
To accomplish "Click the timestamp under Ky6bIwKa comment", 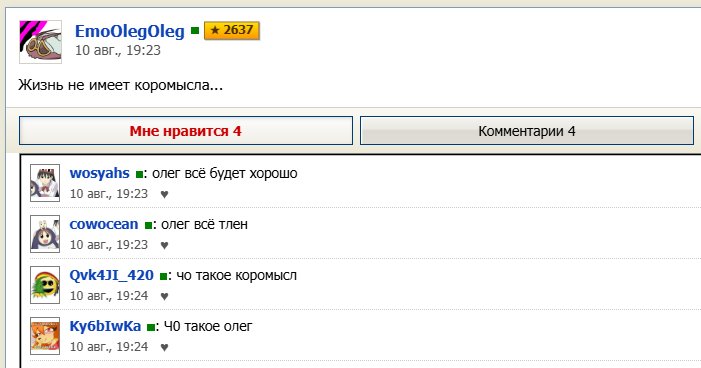I will 109,347.
